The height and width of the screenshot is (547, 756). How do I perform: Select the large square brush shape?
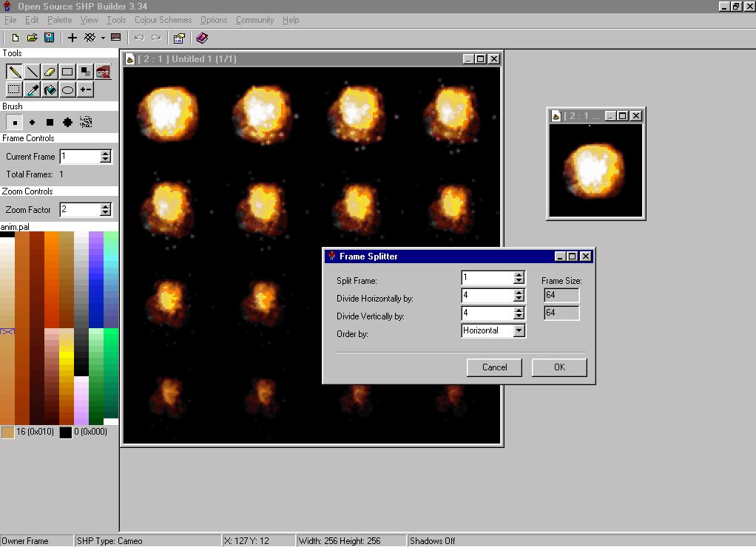click(x=50, y=122)
